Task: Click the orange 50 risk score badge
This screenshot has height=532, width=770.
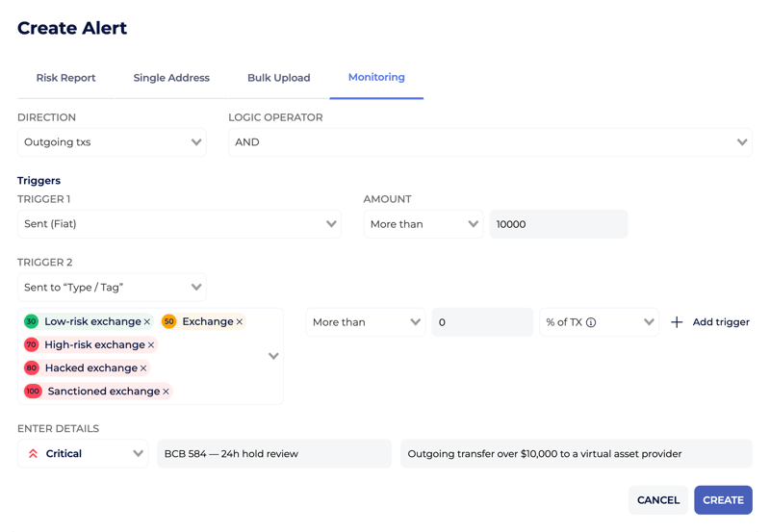Action: (x=169, y=321)
